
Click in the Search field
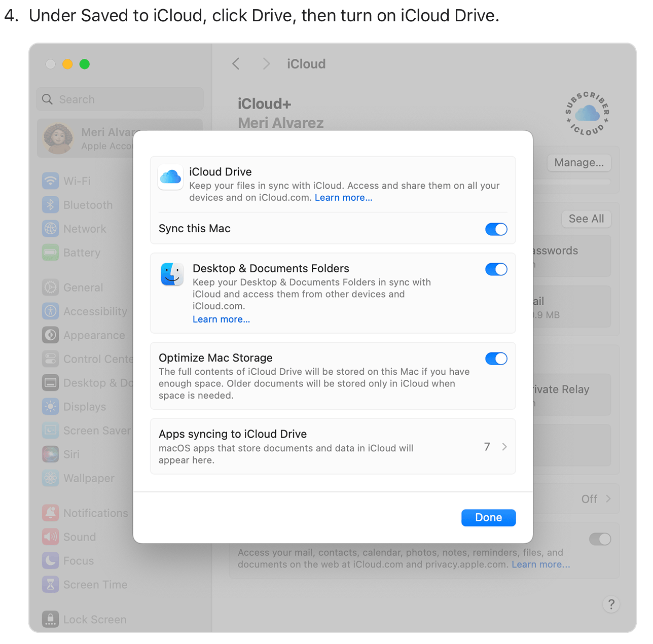point(120,99)
